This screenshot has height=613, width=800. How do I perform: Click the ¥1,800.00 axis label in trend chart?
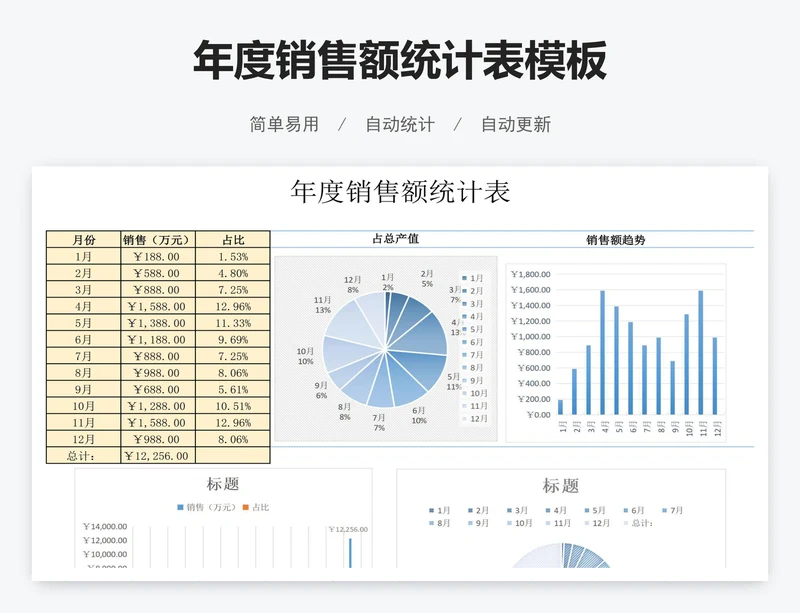coord(531,274)
